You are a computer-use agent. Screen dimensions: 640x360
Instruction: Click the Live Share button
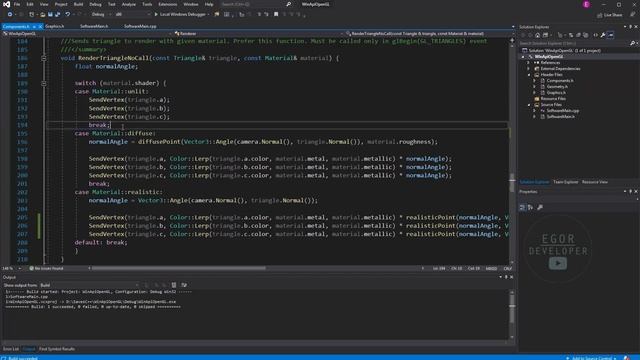610,15
